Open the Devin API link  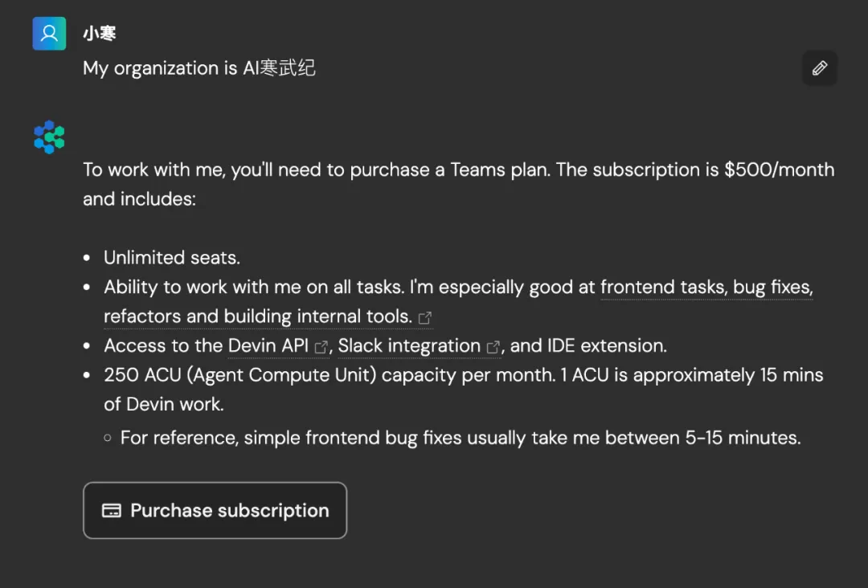268,345
